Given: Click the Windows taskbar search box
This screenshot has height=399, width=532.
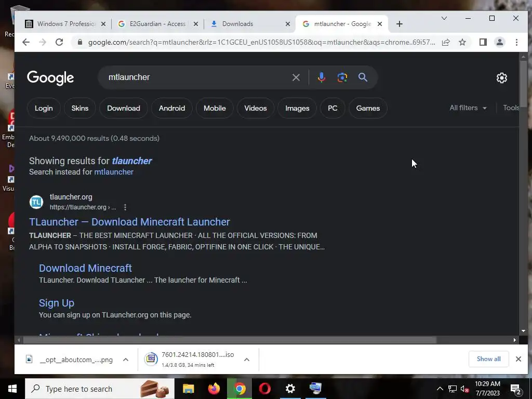Looking at the screenshot, I should (100, 389).
